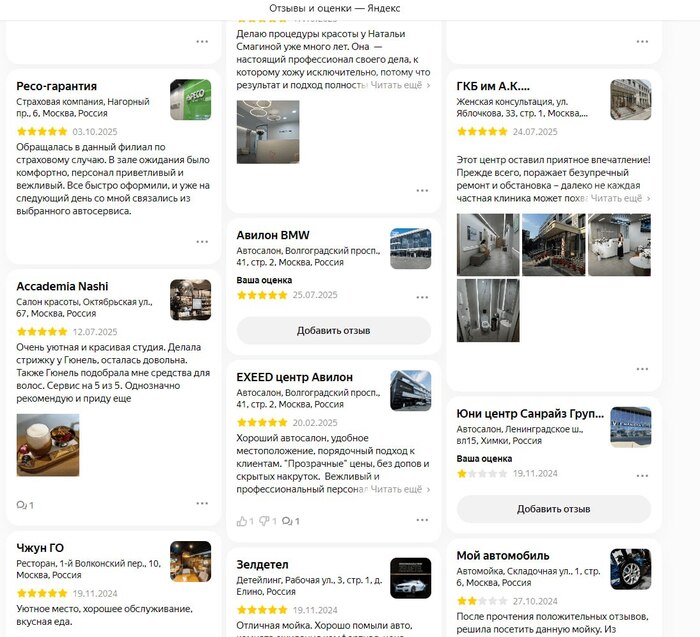Open the Зелдетел organization title
The height and width of the screenshot is (637, 700).
click(262, 565)
